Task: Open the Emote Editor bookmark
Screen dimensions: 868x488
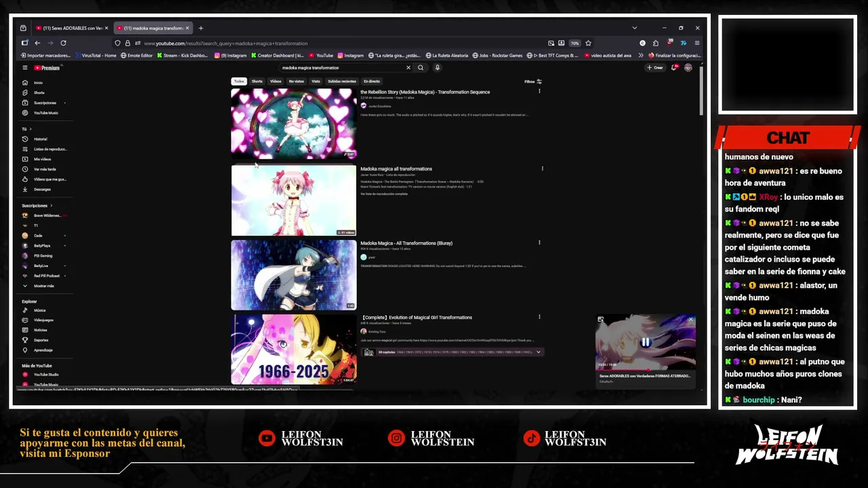Action: click(x=137, y=56)
